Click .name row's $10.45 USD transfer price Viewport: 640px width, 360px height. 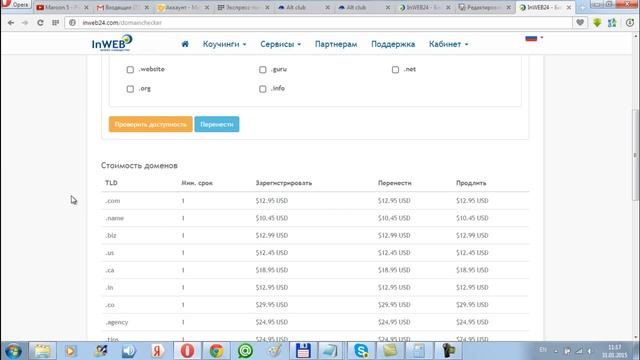click(x=394, y=218)
